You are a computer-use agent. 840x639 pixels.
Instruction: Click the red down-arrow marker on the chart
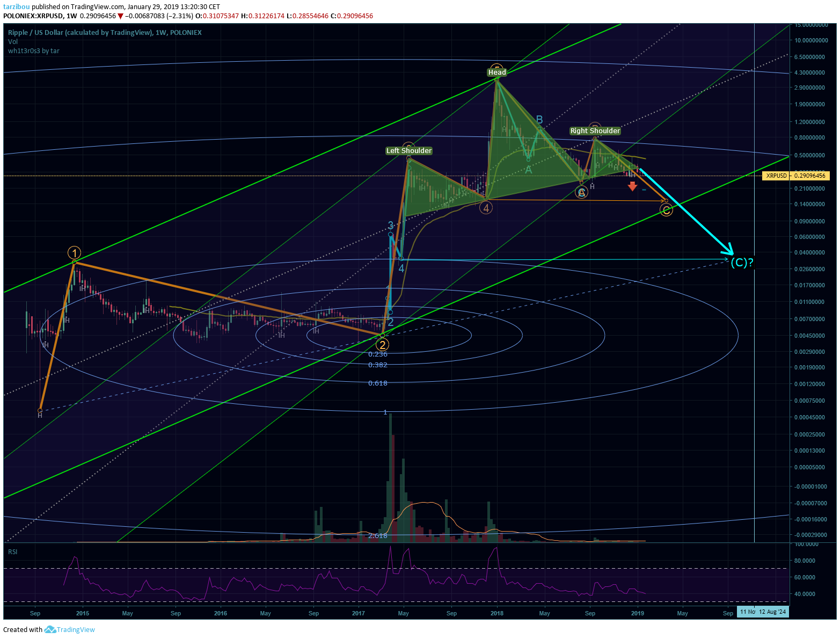[632, 186]
